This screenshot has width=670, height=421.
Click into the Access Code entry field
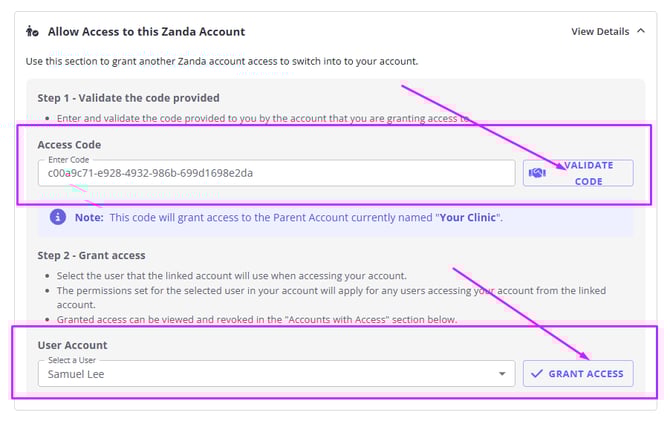pyautogui.click(x=275, y=173)
